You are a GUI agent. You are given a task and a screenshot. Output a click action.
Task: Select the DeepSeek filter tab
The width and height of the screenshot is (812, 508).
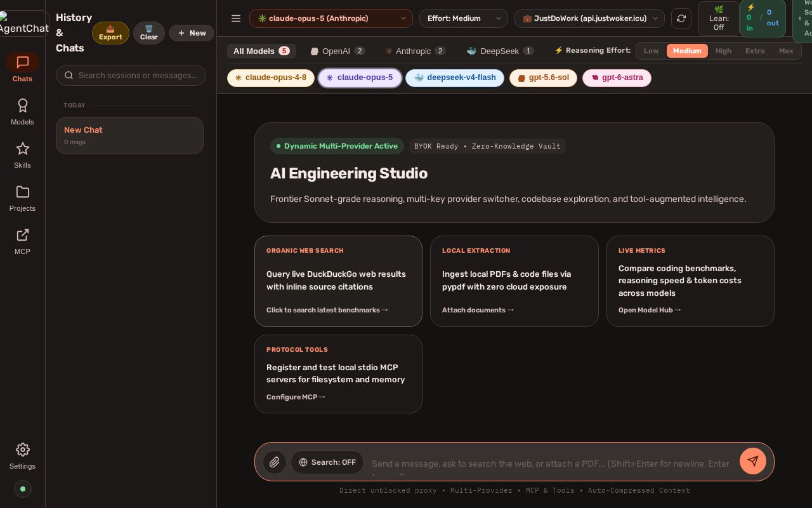pos(500,51)
